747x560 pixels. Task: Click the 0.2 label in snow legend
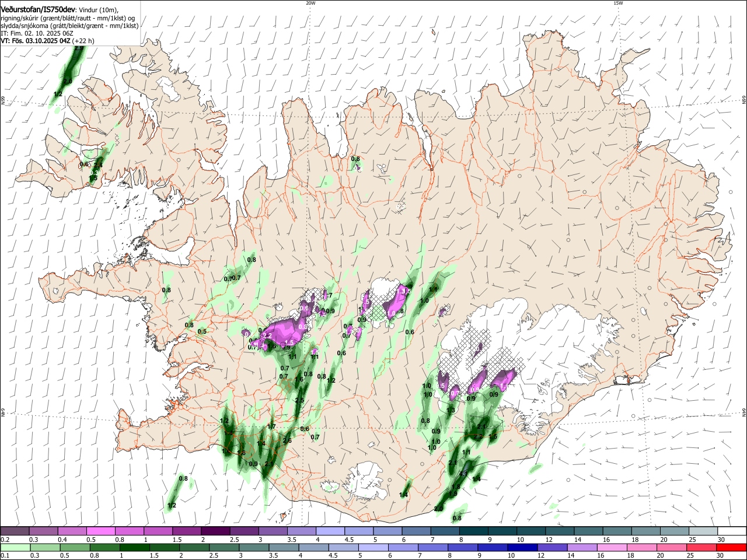point(5,540)
